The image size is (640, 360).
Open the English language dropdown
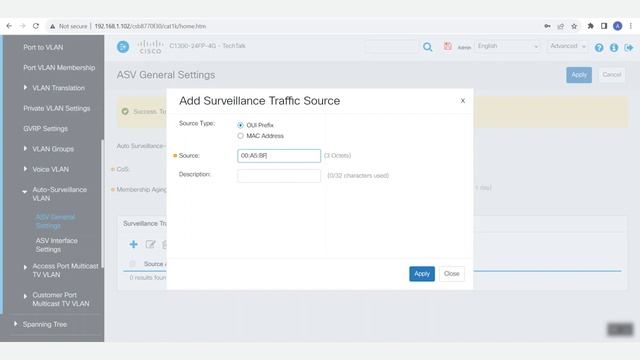[508, 46]
